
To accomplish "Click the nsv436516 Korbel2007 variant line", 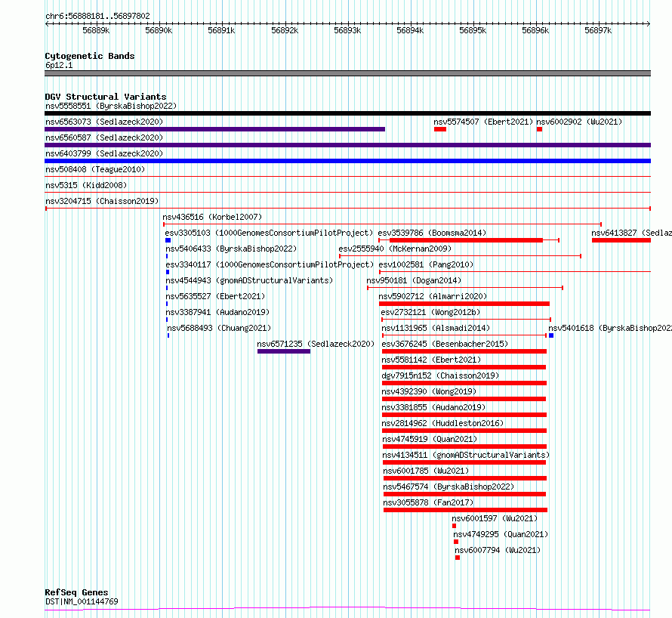I will pos(382,224).
